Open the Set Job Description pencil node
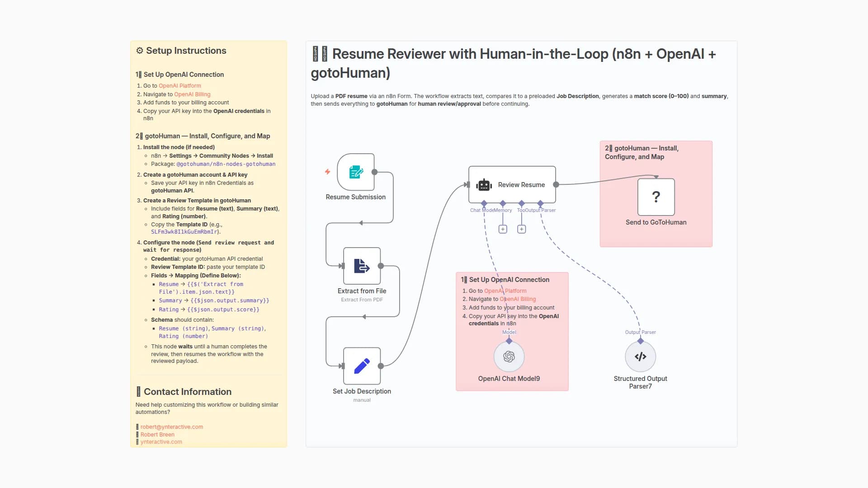Image resolution: width=868 pixels, height=488 pixels. [362, 366]
